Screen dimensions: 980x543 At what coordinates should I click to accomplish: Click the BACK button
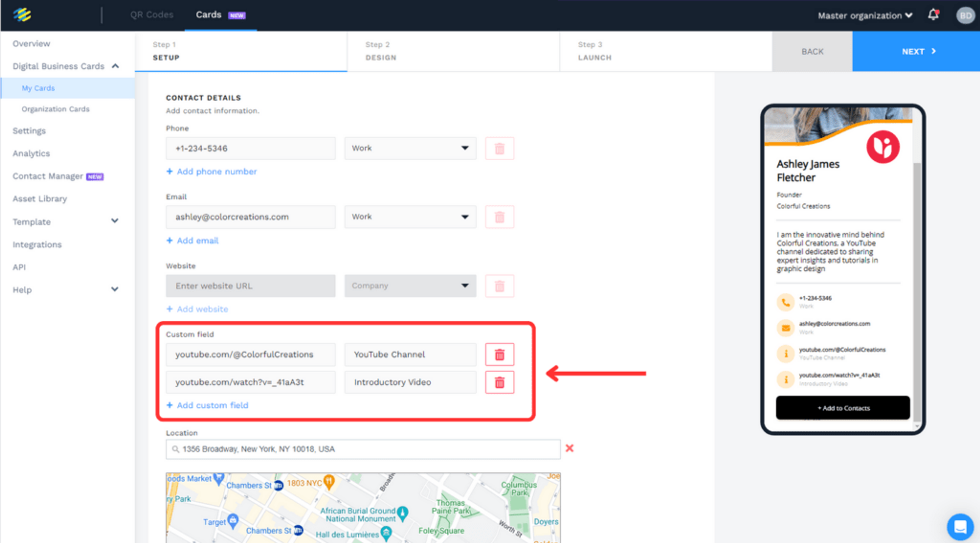(x=812, y=51)
